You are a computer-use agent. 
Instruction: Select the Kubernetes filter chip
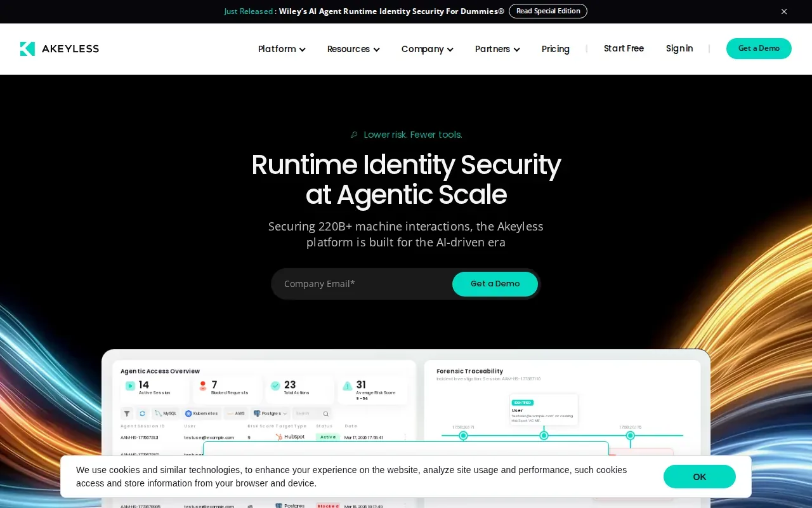(x=202, y=413)
